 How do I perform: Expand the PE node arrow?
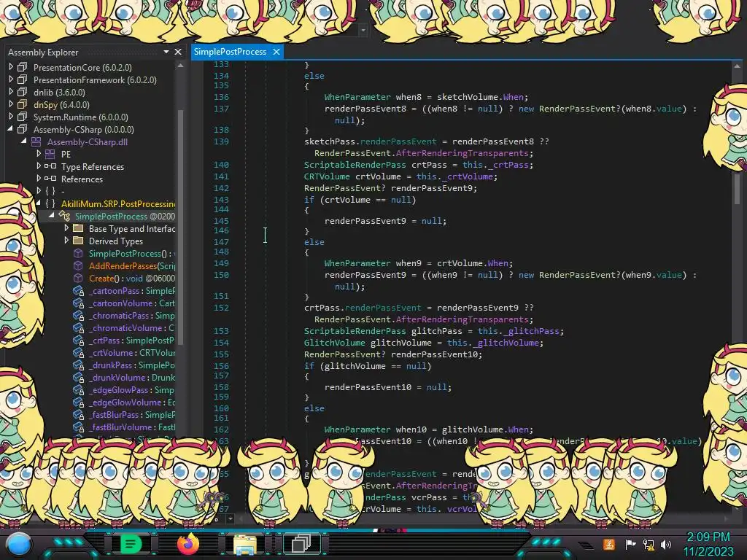coord(39,154)
